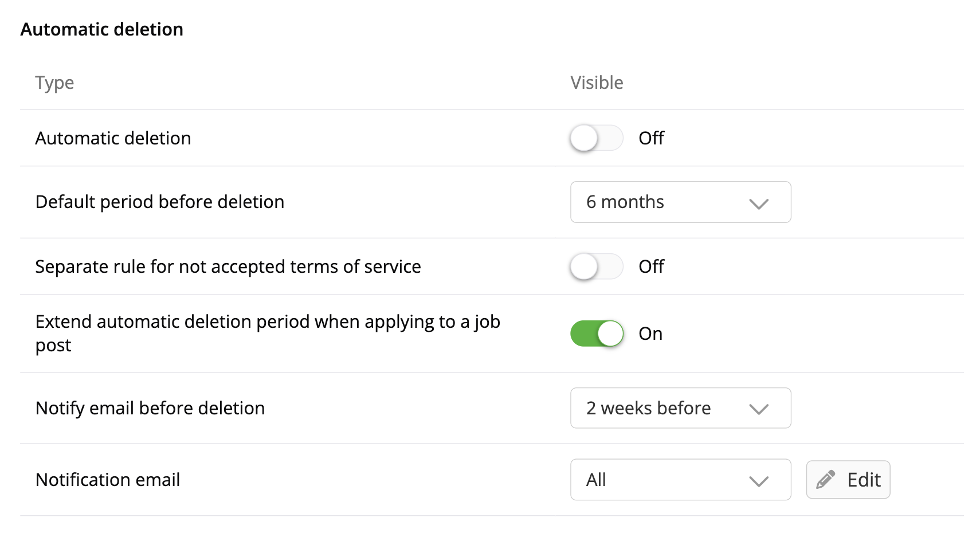Click the Notification email row label
The image size is (980, 533).
108,480
